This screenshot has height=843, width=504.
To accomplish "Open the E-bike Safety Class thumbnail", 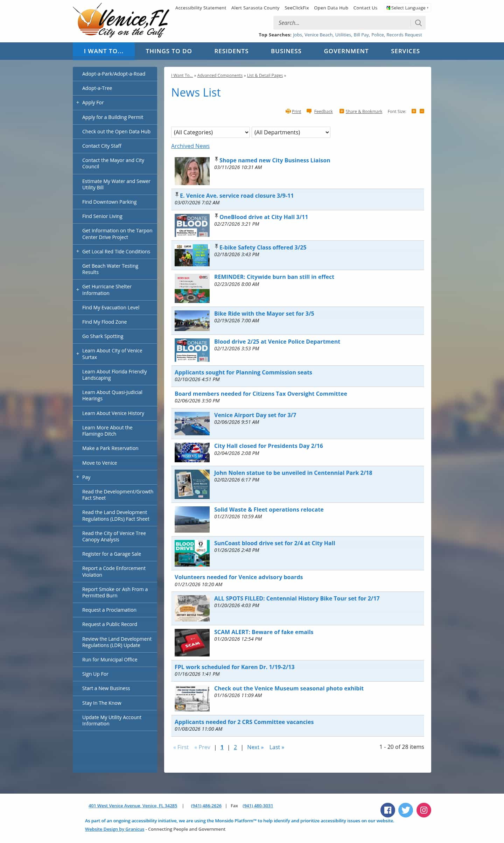I will coord(192,255).
